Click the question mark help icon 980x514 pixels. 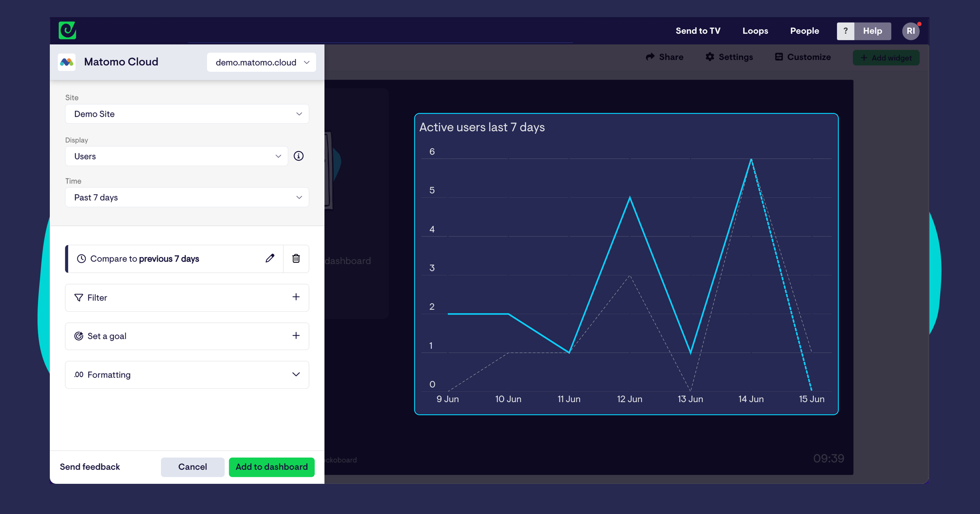[x=845, y=31]
